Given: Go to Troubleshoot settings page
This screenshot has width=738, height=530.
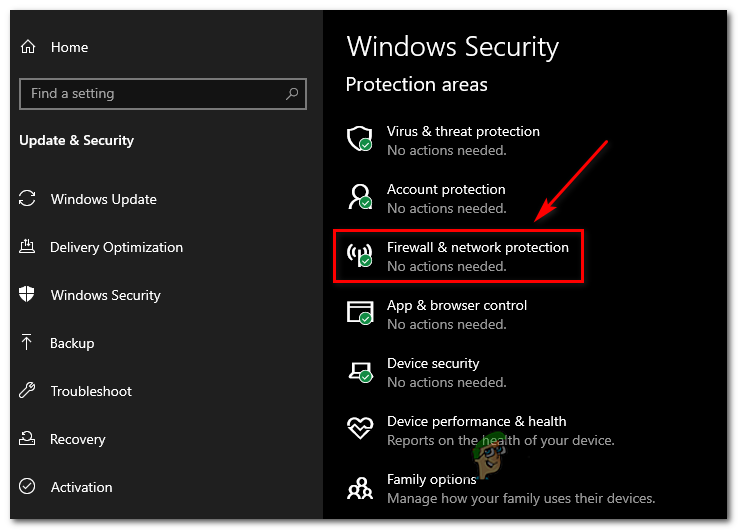Looking at the screenshot, I should point(91,391).
